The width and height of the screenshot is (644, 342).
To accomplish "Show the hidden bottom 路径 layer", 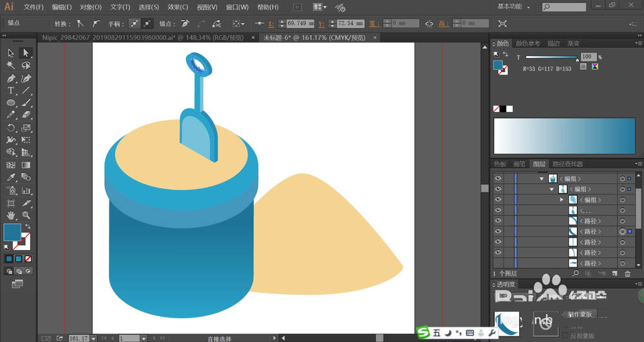I will tap(498, 263).
